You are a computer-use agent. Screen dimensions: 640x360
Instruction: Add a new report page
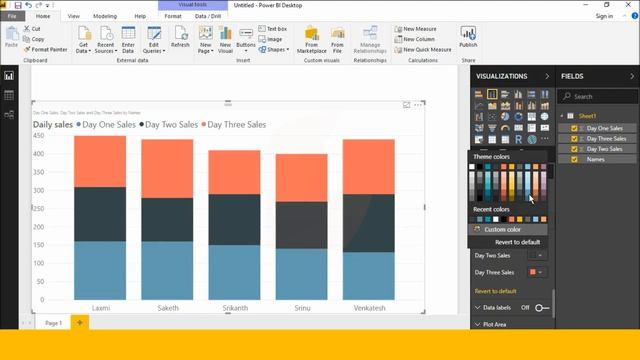[80, 322]
